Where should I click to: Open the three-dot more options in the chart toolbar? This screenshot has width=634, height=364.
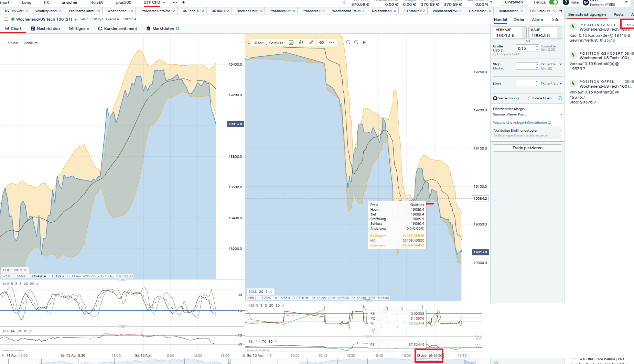tap(332, 42)
